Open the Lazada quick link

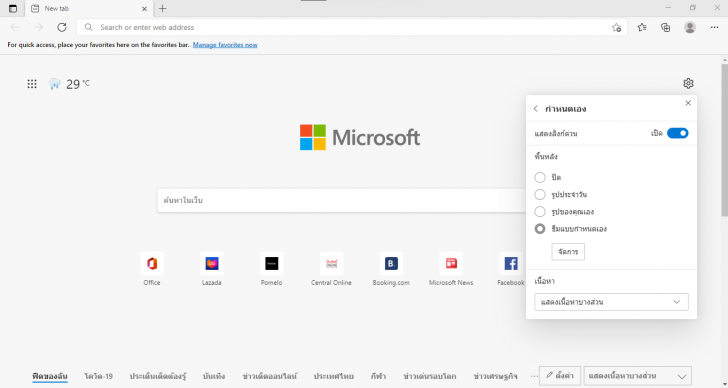tap(212, 269)
